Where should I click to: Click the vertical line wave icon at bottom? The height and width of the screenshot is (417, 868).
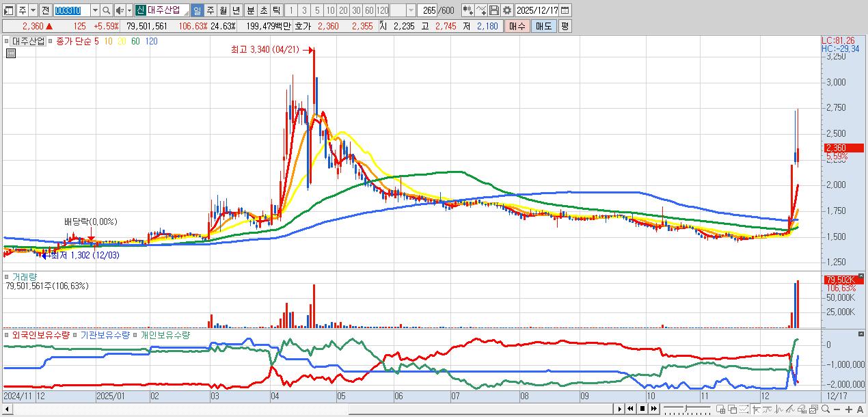pyautogui.click(x=779, y=409)
